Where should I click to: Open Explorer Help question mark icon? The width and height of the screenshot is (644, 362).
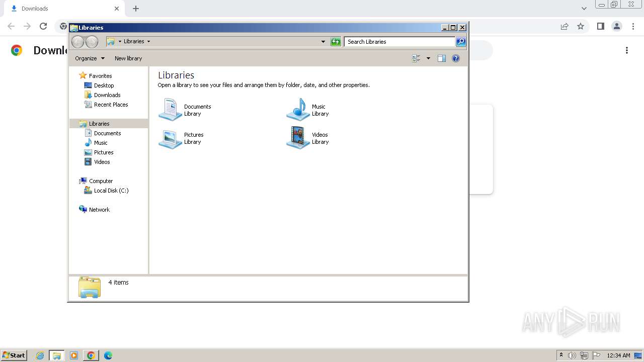456,58
